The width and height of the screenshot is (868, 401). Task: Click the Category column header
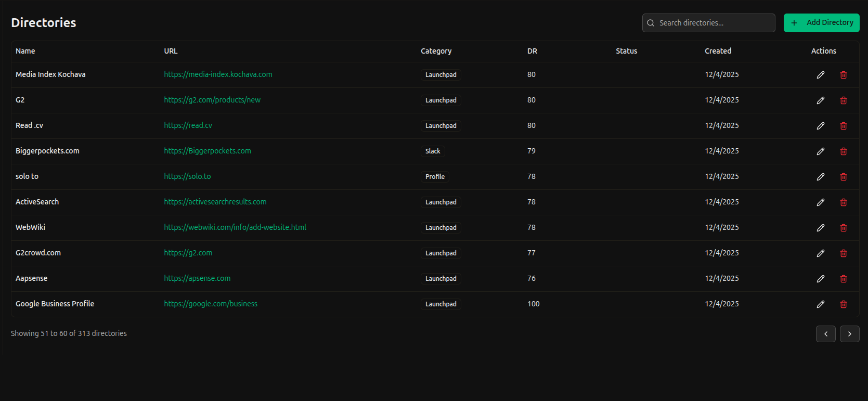[x=436, y=51]
